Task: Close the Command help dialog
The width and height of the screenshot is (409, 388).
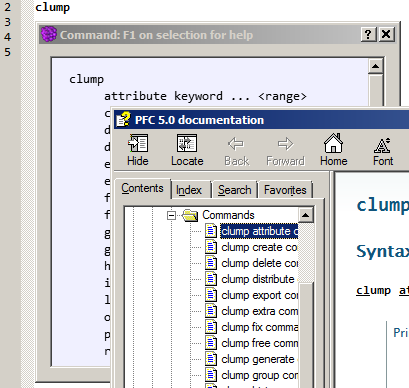Action: tap(386, 34)
